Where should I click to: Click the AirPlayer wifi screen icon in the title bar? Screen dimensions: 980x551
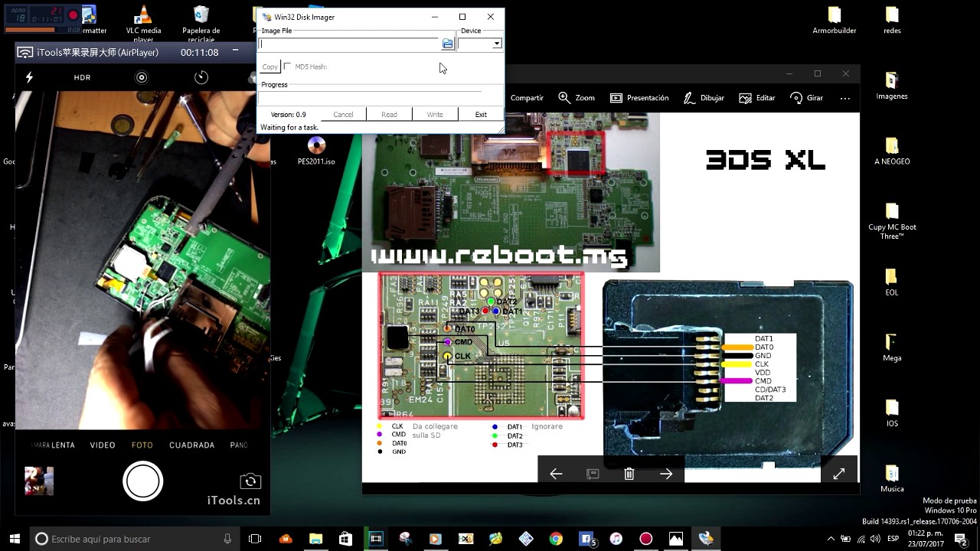(25, 53)
